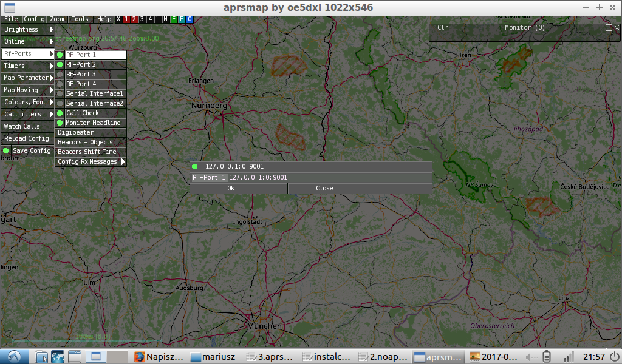The width and height of the screenshot is (622, 364).
Task: Switch to Napisz... Firefox taskbar window
Action: pyautogui.click(x=159, y=357)
